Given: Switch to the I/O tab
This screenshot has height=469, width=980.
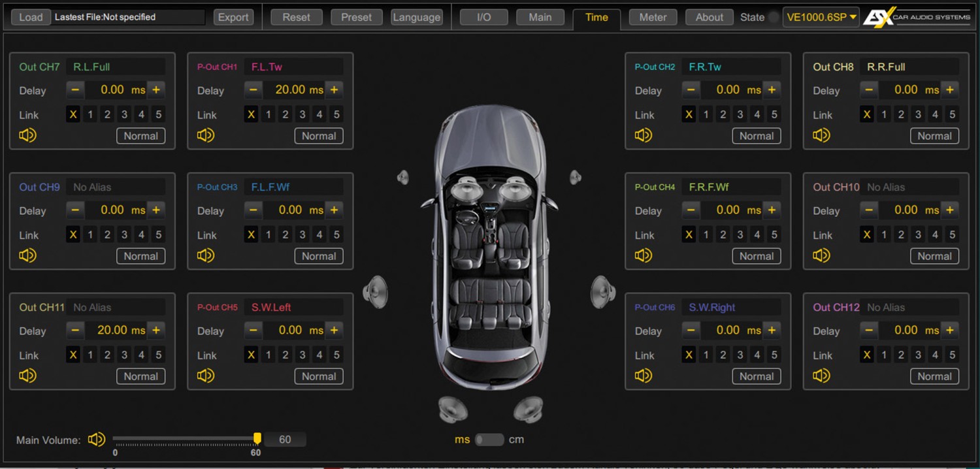Looking at the screenshot, I should 484,18.
